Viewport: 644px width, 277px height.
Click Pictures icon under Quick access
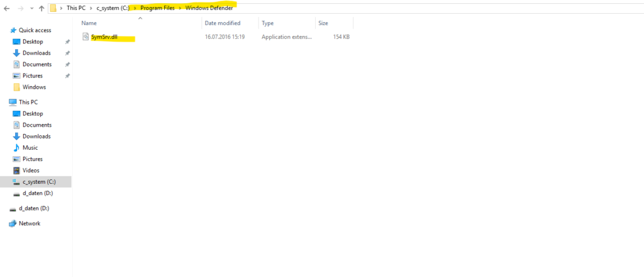tap(16, 76)
